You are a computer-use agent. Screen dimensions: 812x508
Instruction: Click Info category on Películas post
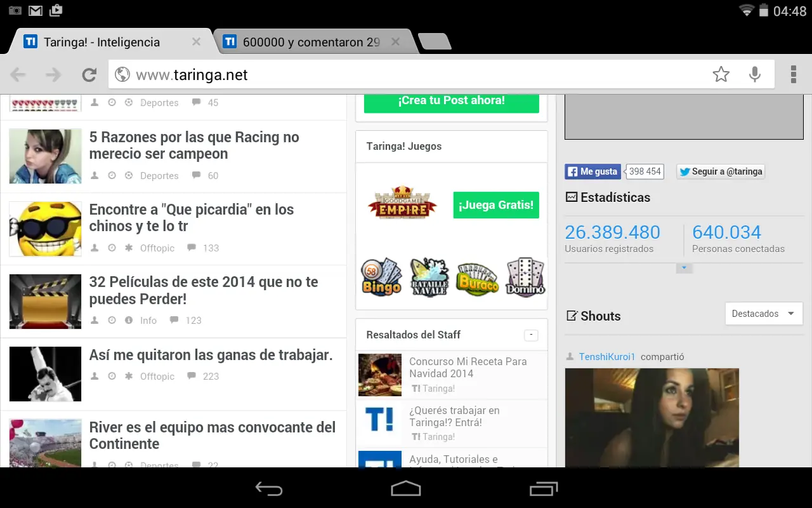point(148,321)
